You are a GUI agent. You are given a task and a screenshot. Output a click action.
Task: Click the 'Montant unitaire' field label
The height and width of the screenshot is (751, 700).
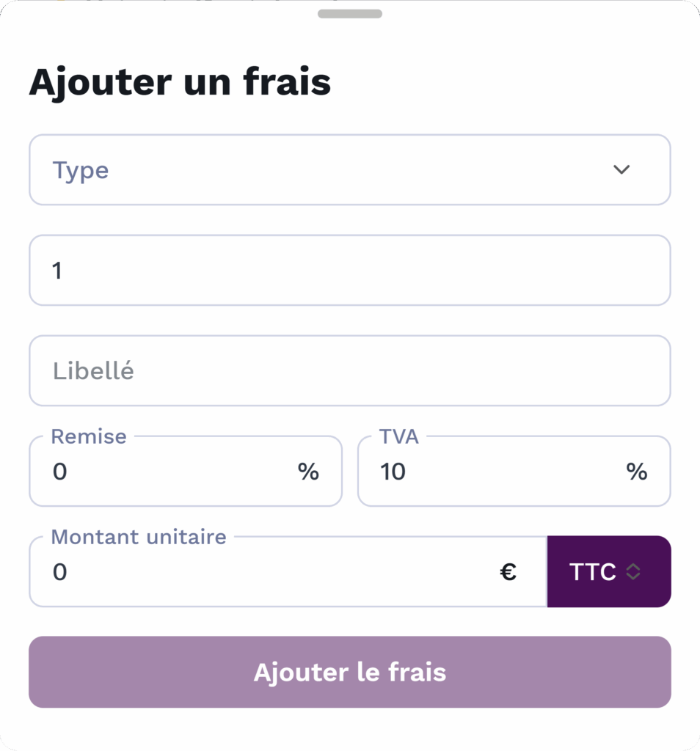click(139, 537)
